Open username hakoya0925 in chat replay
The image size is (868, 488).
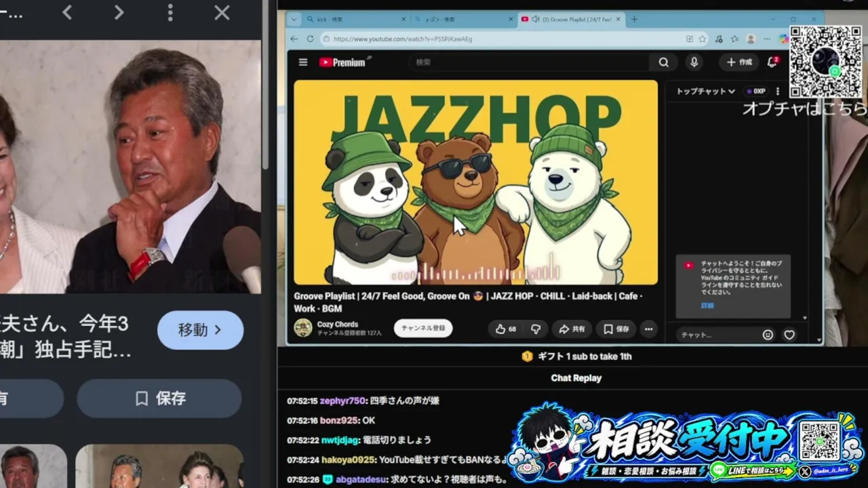click(x=348, y=460)
